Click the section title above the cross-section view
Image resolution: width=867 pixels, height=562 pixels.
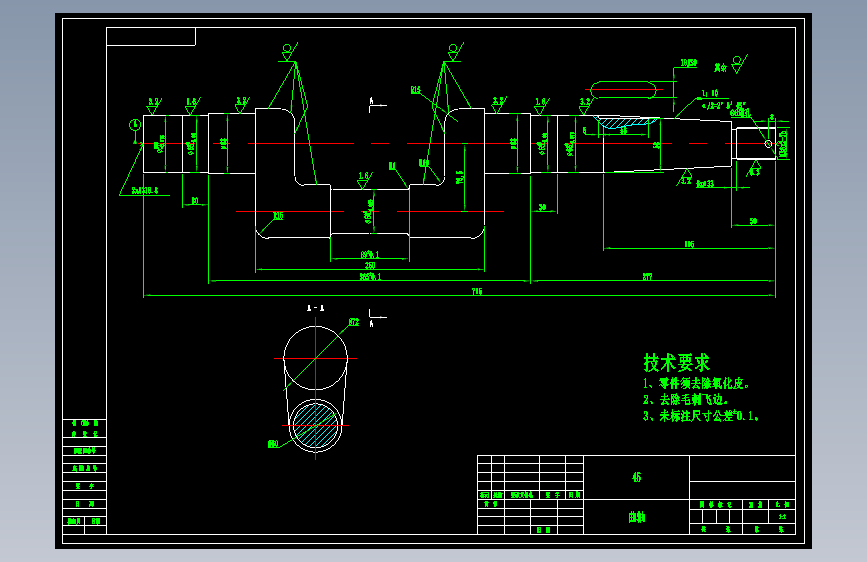click(x=316, y=308)
